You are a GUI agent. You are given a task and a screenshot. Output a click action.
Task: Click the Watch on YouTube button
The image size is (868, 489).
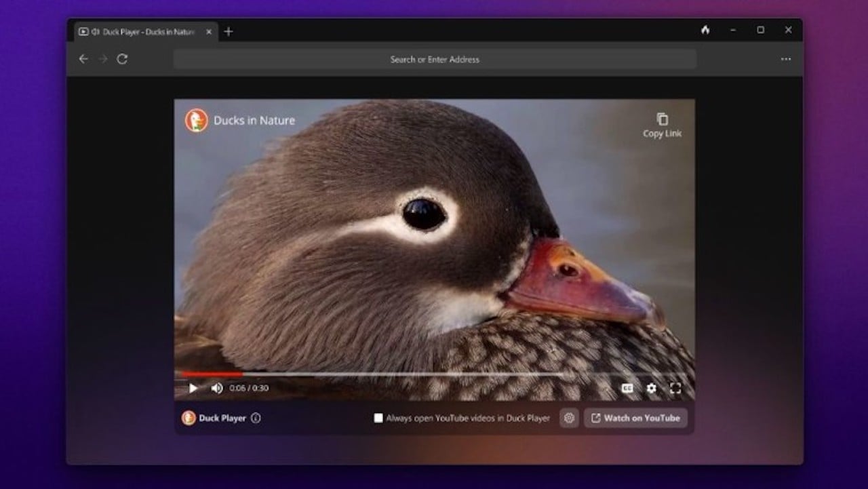pyautogui.click(x=635, y=418)
